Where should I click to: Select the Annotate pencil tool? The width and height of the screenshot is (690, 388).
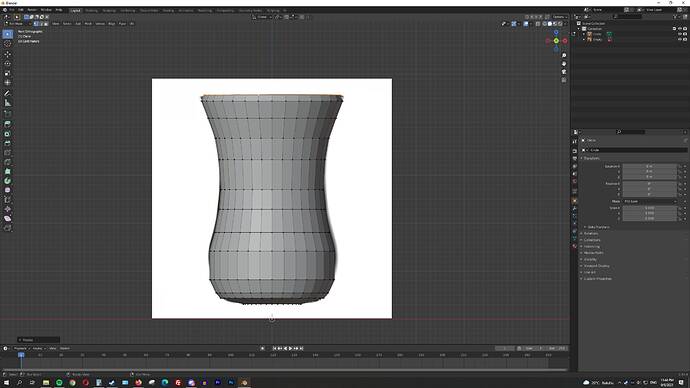click(x=7, y=93)
